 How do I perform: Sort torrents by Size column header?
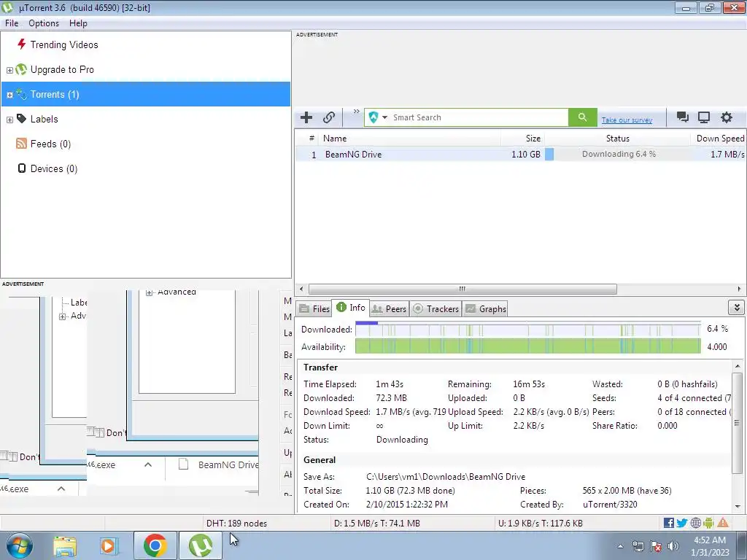pyautogui.click(x=522, y=138)
